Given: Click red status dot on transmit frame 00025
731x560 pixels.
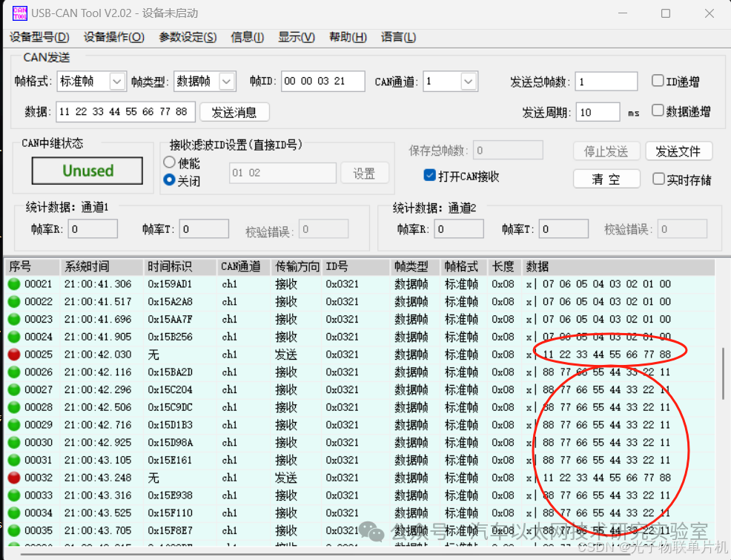Looking at the screenshot, I should [x=16, y=354].
